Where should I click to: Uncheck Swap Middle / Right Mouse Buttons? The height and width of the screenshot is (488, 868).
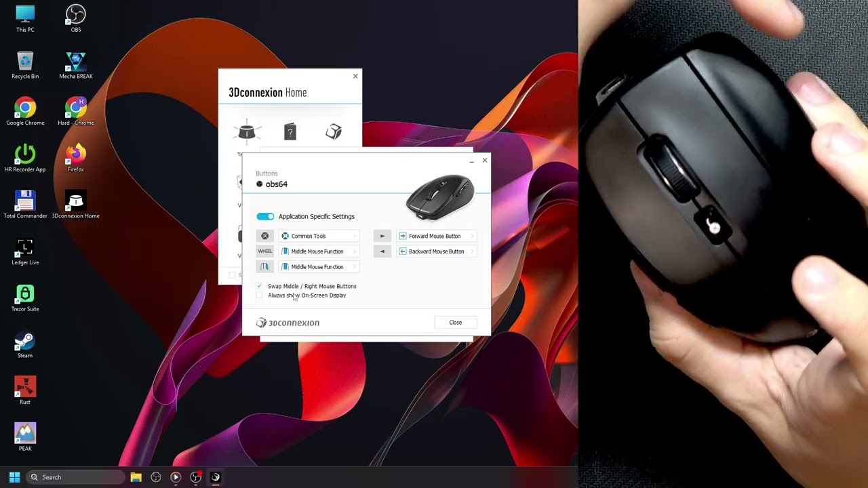click(259, 286)
